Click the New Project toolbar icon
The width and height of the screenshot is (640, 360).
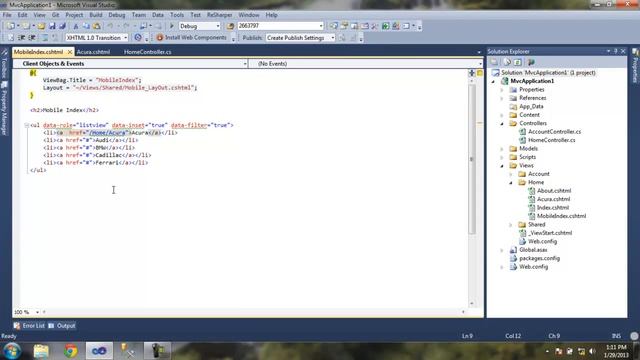11,26
